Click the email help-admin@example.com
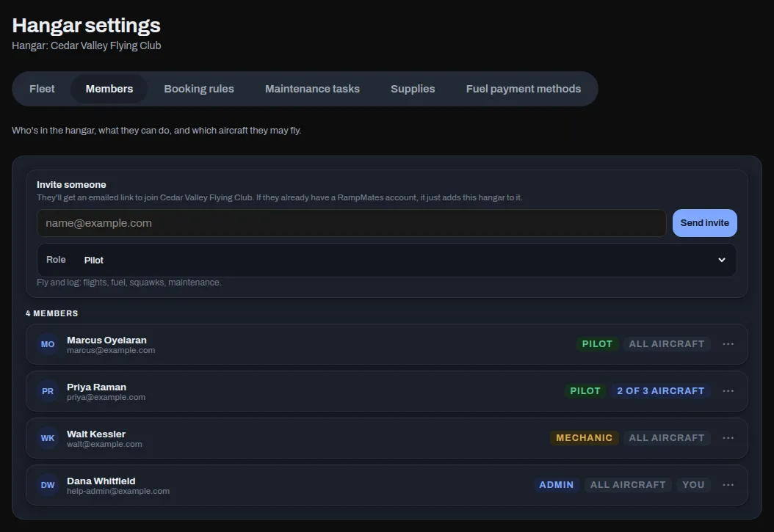The height and width of the screenshot is (532, 774). click(x=118, y=491)
